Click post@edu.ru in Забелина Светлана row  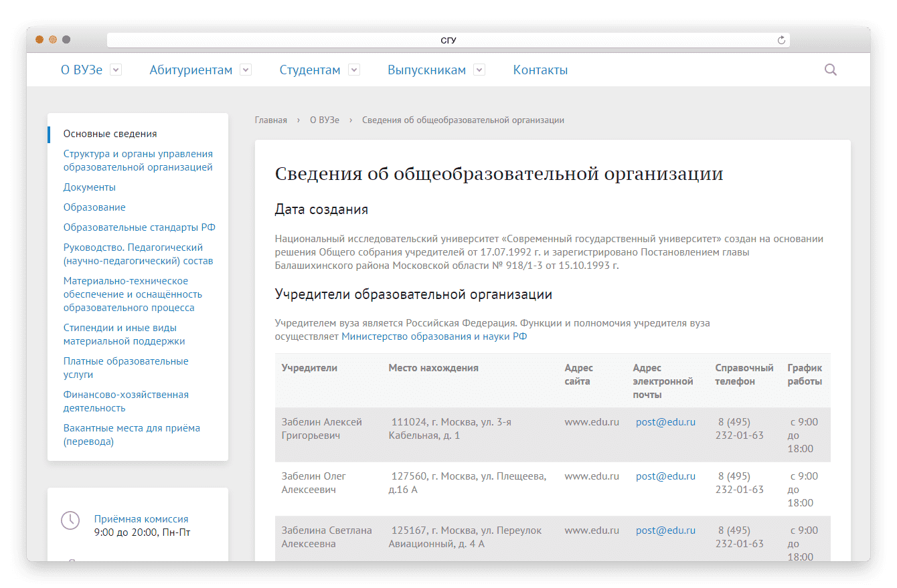(665, 530)
